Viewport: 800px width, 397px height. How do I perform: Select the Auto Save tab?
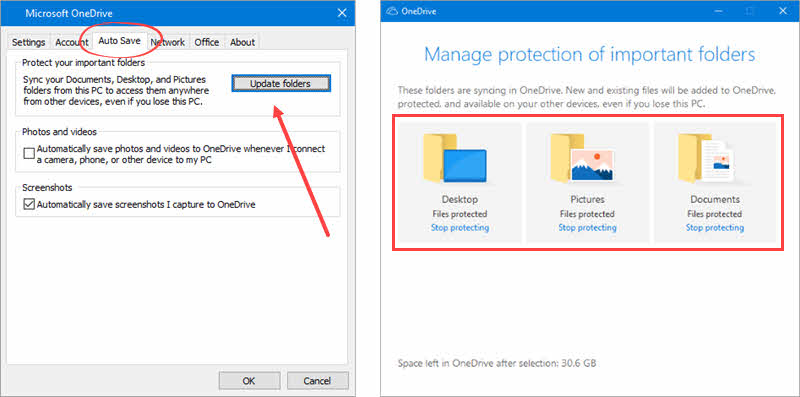[119, 40]
